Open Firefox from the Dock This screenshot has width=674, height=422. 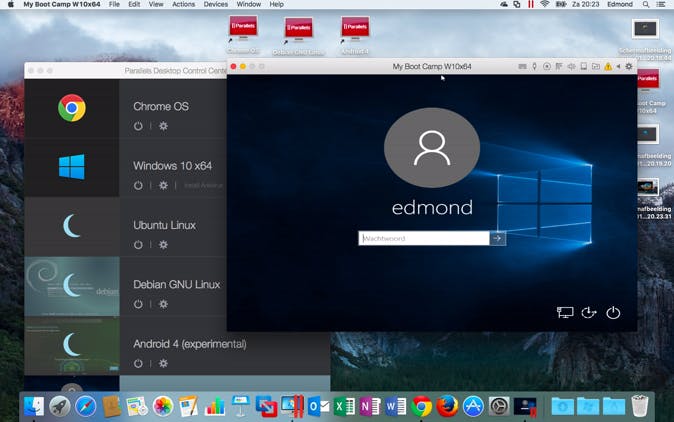coord(447,406)
